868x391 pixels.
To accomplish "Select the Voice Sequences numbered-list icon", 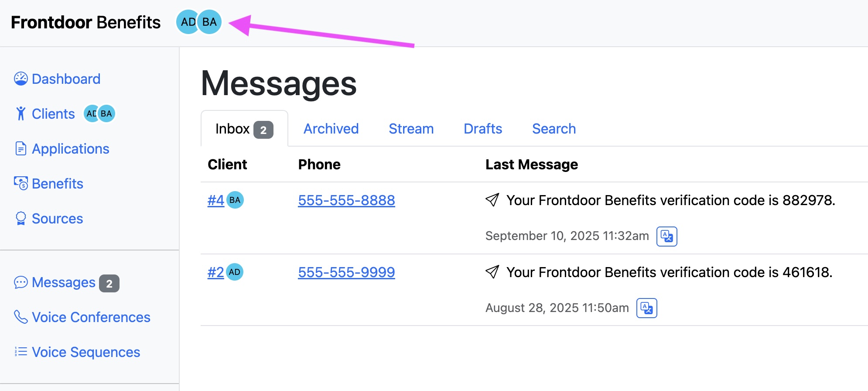I will point(21,352).
